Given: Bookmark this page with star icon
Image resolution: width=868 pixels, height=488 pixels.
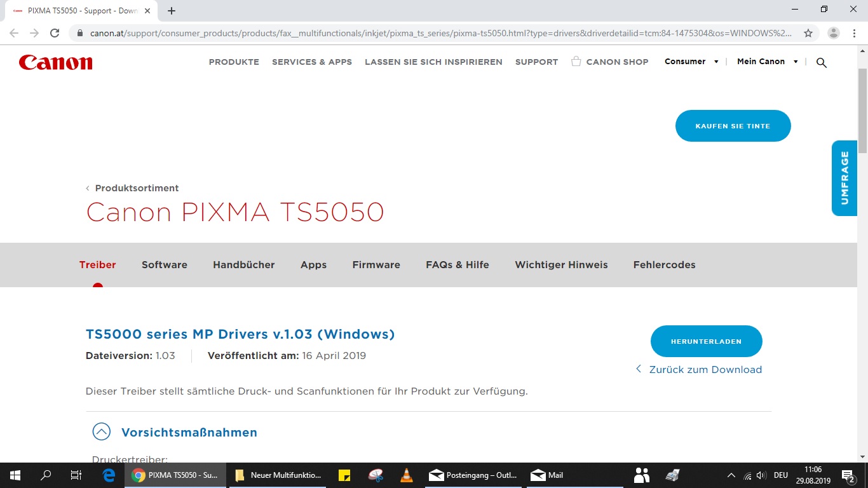Looking at the screenshot, I should click(808, 33).
